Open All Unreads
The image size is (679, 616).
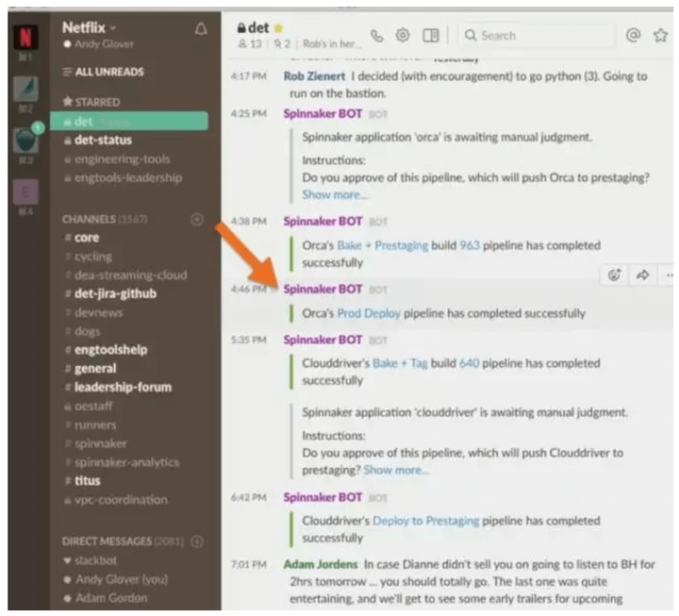click(104, 72)
